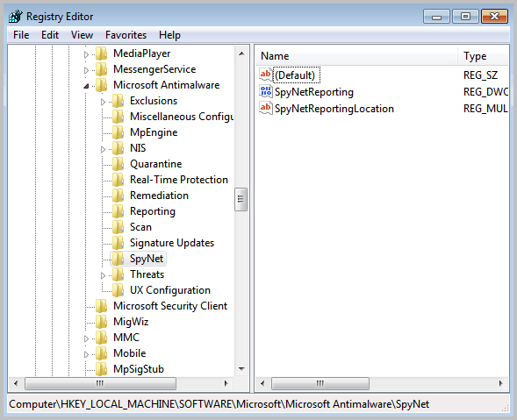
Task: Click the registry path in status bar
Action: click(x=219, y=404)
